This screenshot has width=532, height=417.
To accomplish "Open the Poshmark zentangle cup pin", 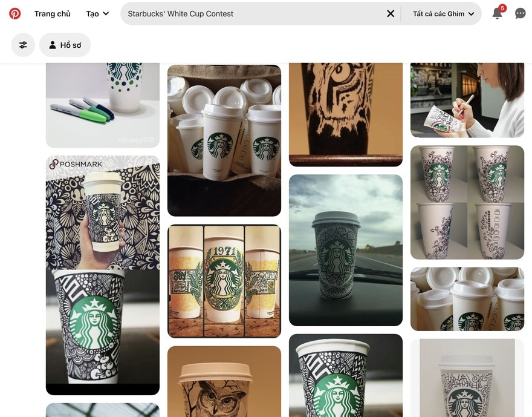I will (102, 275).
